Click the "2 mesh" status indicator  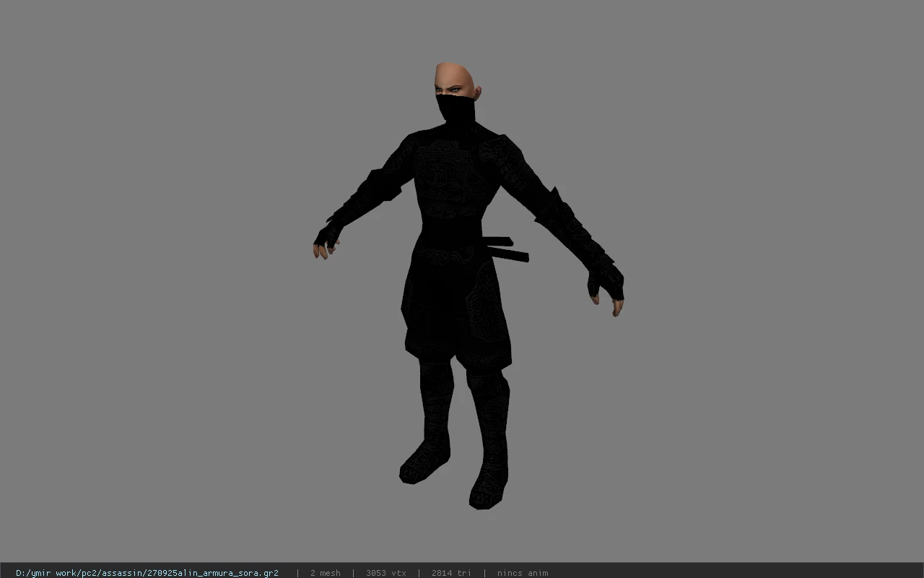pyautogui.click(x=326, y=573)
